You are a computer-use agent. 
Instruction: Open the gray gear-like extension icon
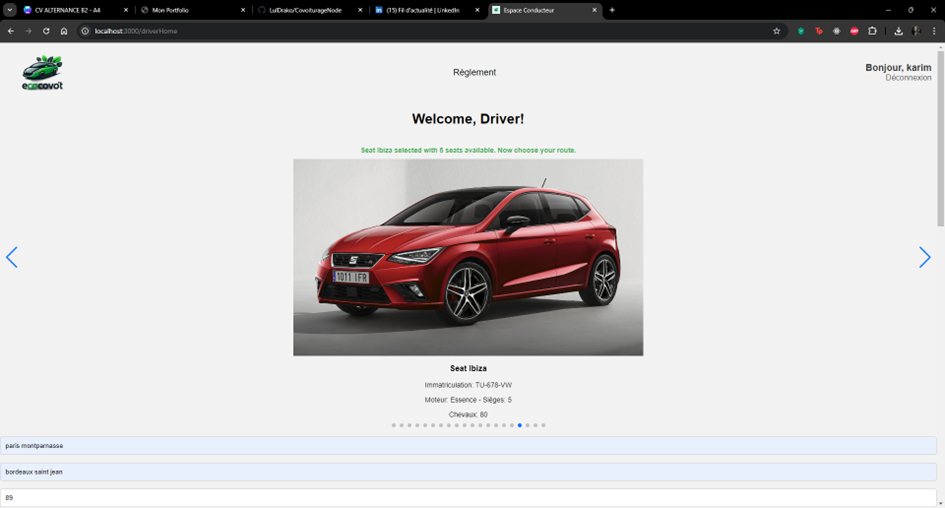[837, 31]
